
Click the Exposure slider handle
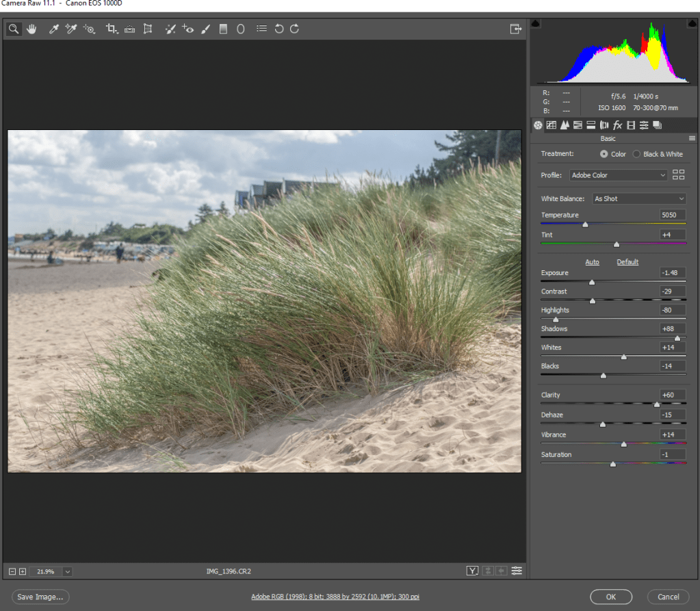tap(592, 282)
